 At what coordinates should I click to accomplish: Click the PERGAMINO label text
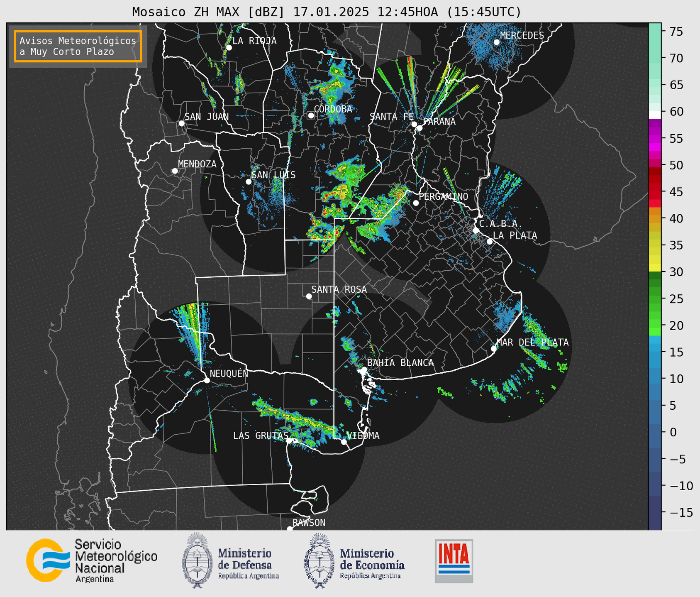(x=444, y=196)
